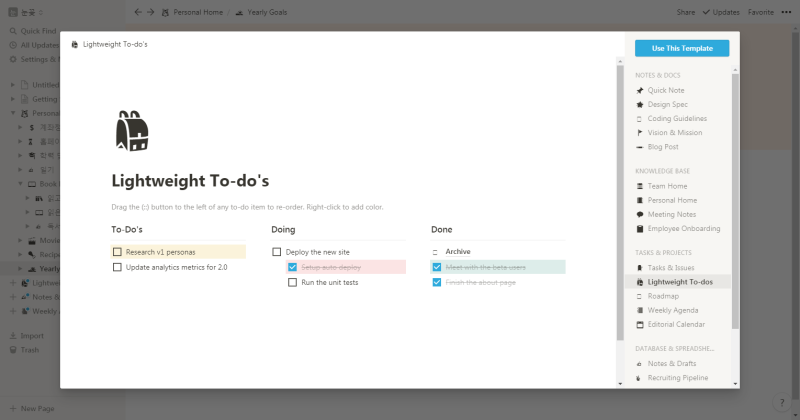Select the Meeting Notes template
Screen dimensions: 800x420
tap(671, 215)
